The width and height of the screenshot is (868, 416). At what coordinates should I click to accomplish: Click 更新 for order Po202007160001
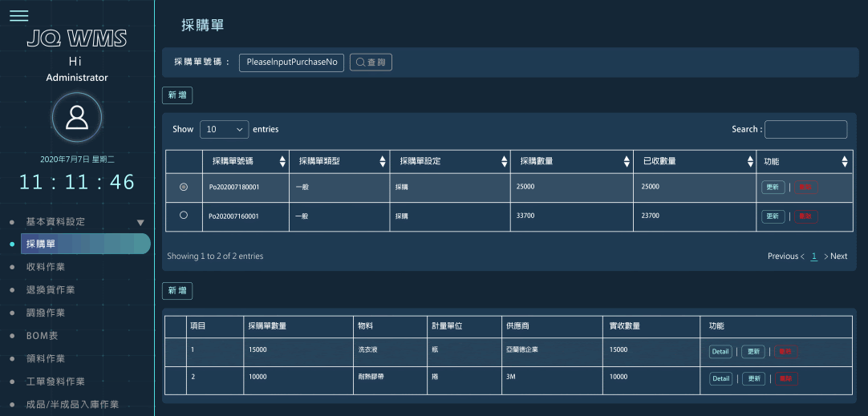(x=773, y=216)
